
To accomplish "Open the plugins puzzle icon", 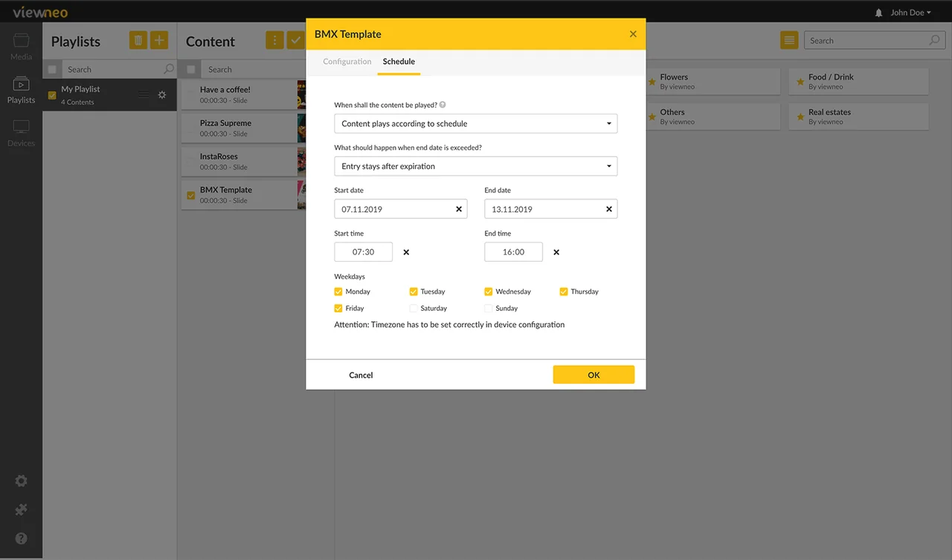I will (x=21, y=510).
